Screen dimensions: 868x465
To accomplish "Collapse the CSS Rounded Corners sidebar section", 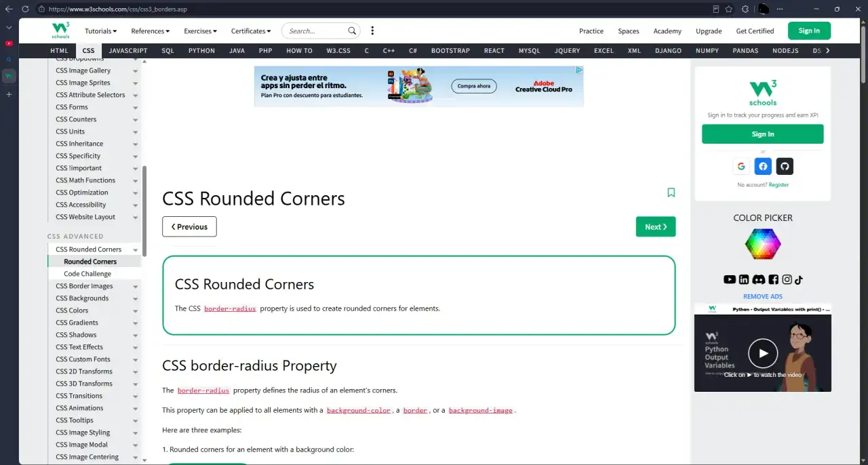I will [x=136, y=250].
